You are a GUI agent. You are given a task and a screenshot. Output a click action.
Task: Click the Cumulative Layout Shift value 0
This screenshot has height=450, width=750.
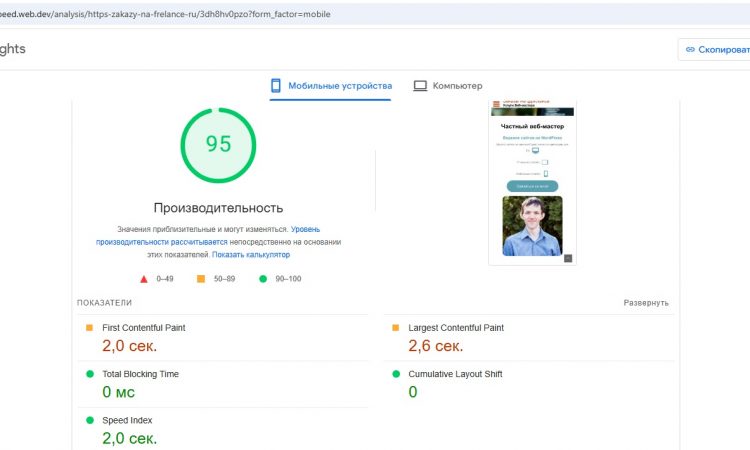click(x=413, y=392)
